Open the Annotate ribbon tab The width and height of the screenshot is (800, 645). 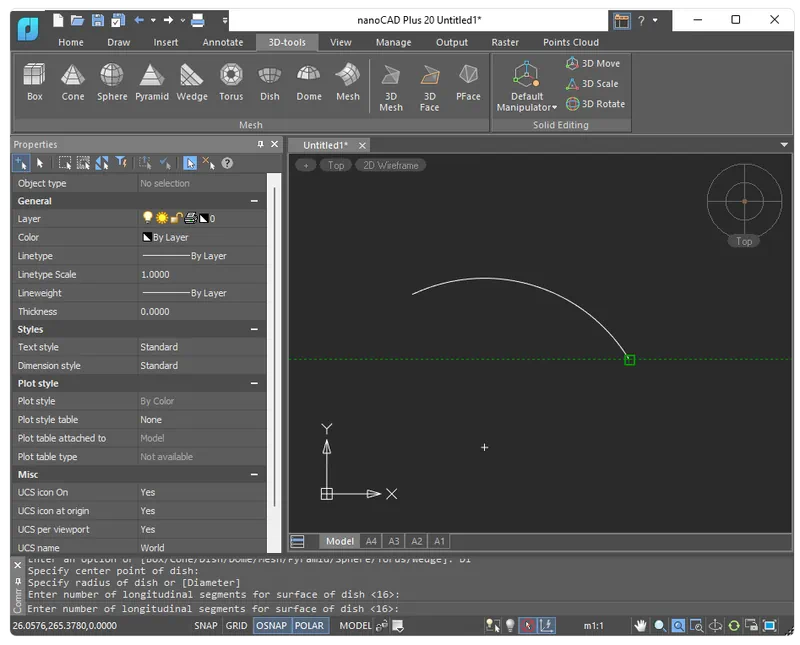coord(223,42)
